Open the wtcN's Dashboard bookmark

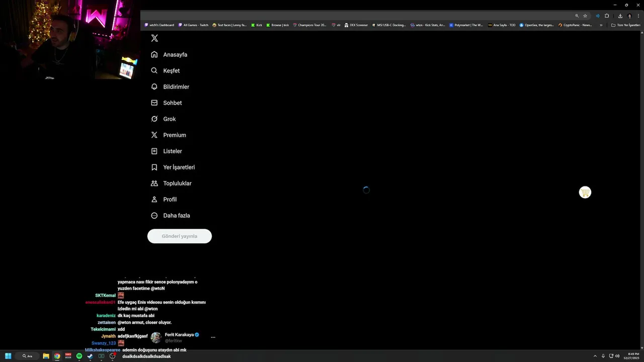point(159,25)
